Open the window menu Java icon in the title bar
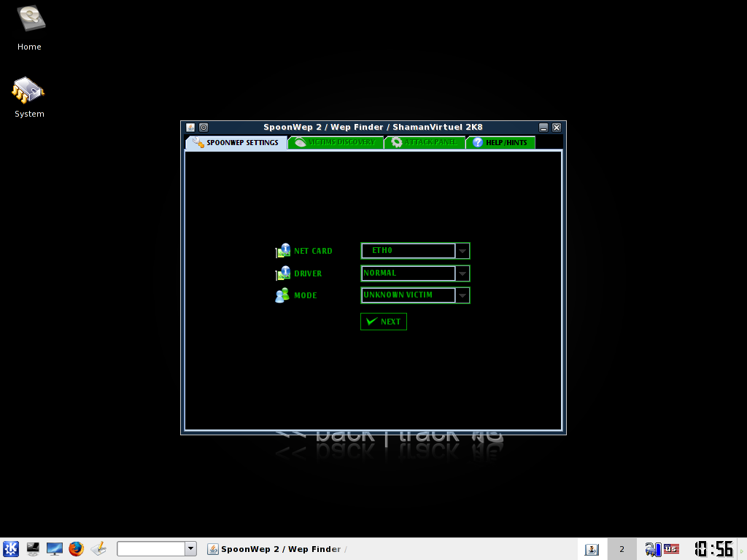 click(190, 127)
